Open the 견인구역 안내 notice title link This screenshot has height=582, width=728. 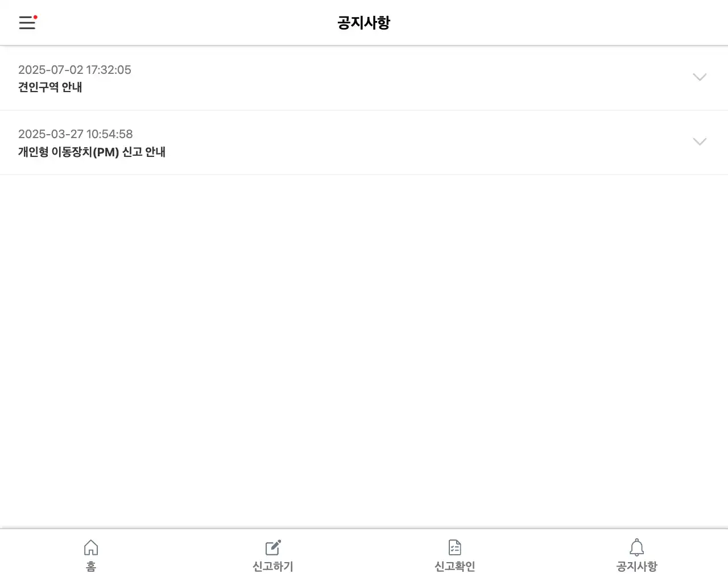(50, 88)
